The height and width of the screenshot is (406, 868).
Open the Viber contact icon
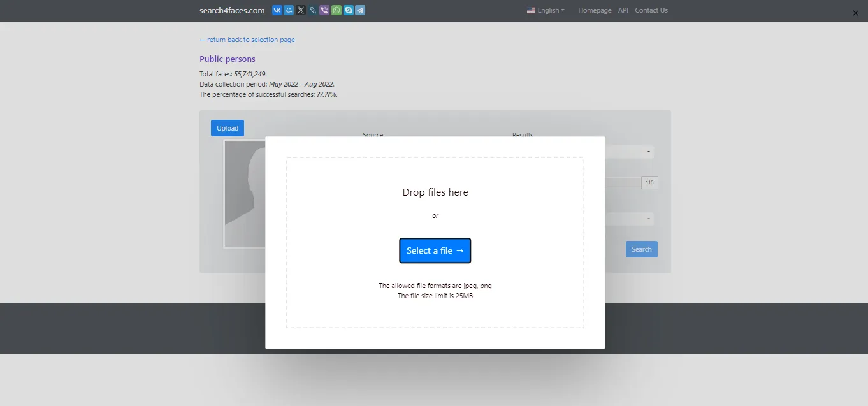[x=323, y=10]
